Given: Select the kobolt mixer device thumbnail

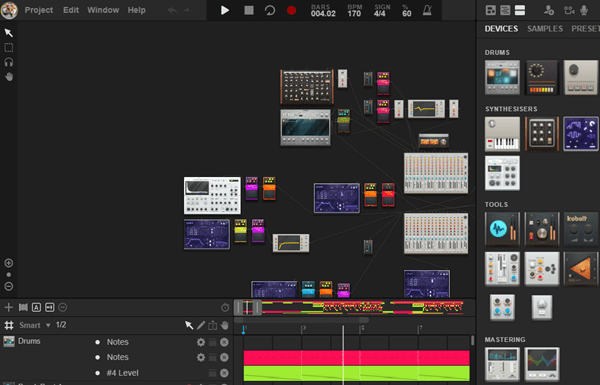Looking at the screenshot, I should click(x=580, y=229).
